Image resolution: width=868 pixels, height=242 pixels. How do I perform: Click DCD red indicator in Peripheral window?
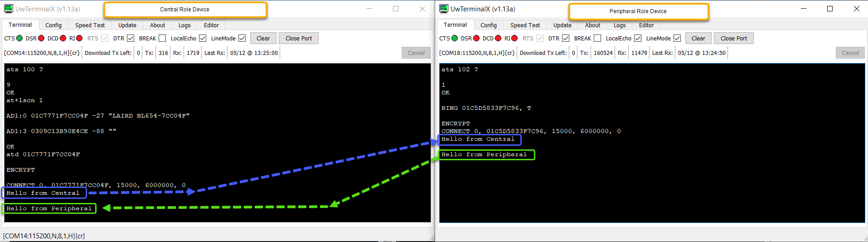498,38
